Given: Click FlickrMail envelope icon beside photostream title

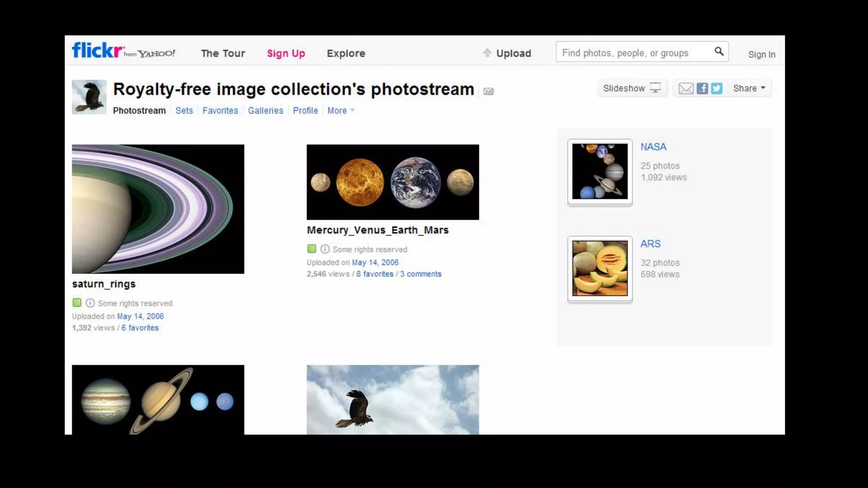Looking at the screenshot, I should [x=488, y=91].
